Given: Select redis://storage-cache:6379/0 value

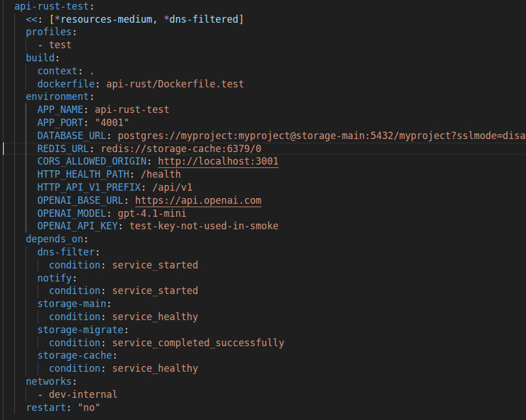Looking at the screenshot, I should pos(181,149).
